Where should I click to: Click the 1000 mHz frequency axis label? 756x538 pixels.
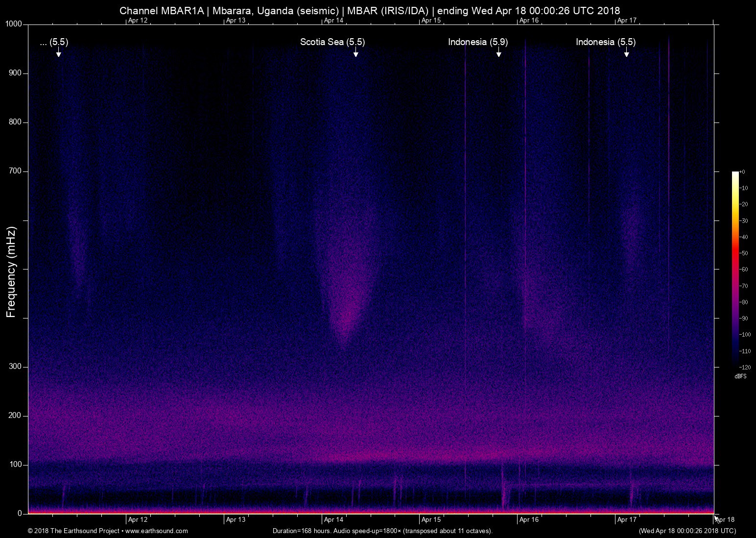[14, 24]
